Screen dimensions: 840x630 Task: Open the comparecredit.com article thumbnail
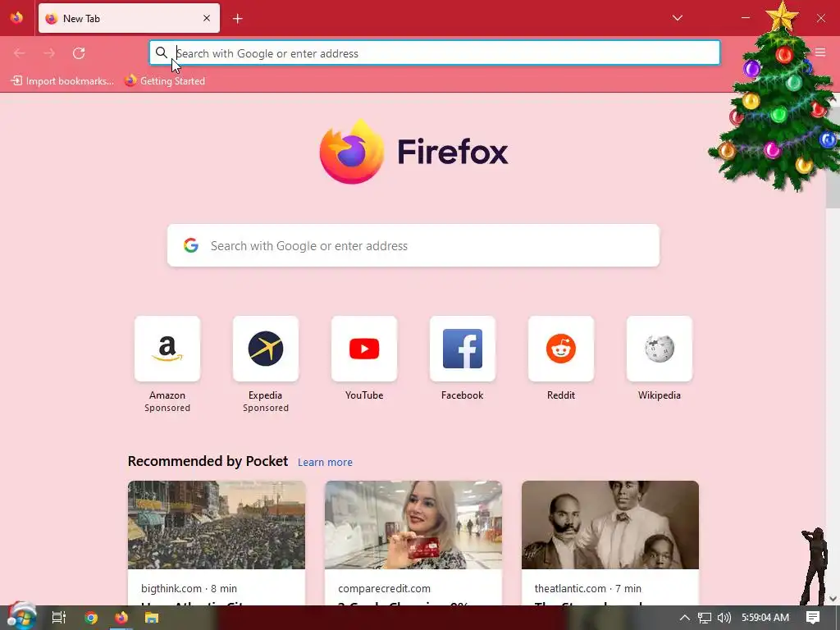[x=413, y=525]
